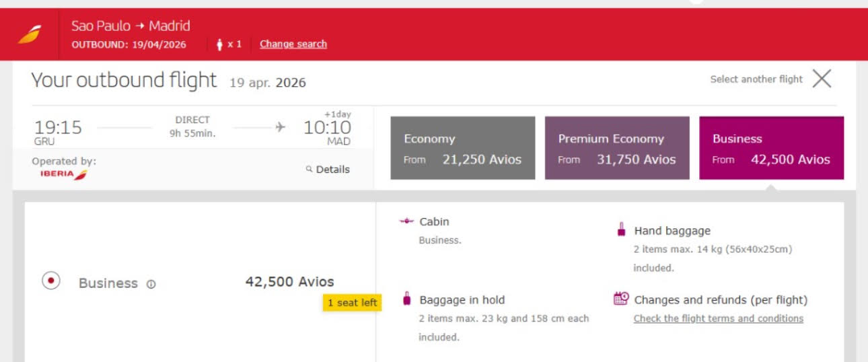
Task: Click the Cabin airplane icon
Action: pyautogui.click(x=406, y=221)
